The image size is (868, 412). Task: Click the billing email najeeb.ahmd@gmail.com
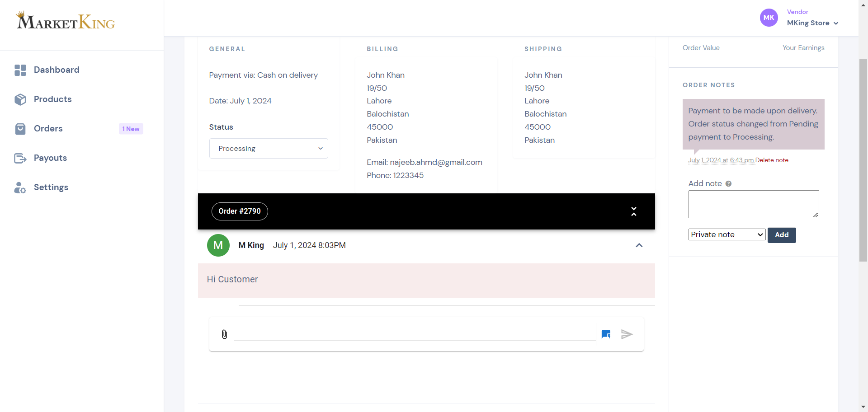click(x=436, y=162)
